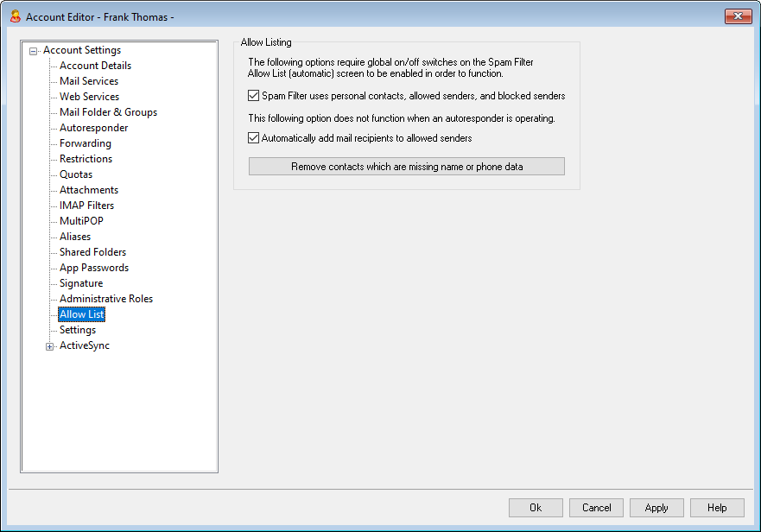The image size is (761, 532).
Task: Go to the Autoresponder settings
Action: [x=93, y=128]
